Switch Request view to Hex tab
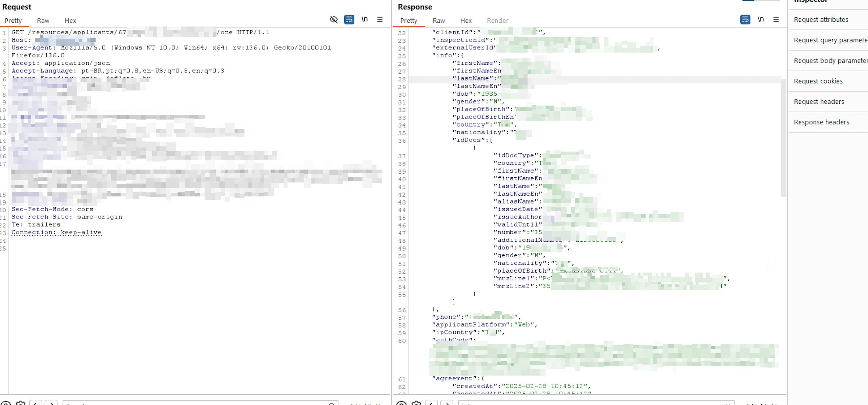 coord(70,21)
